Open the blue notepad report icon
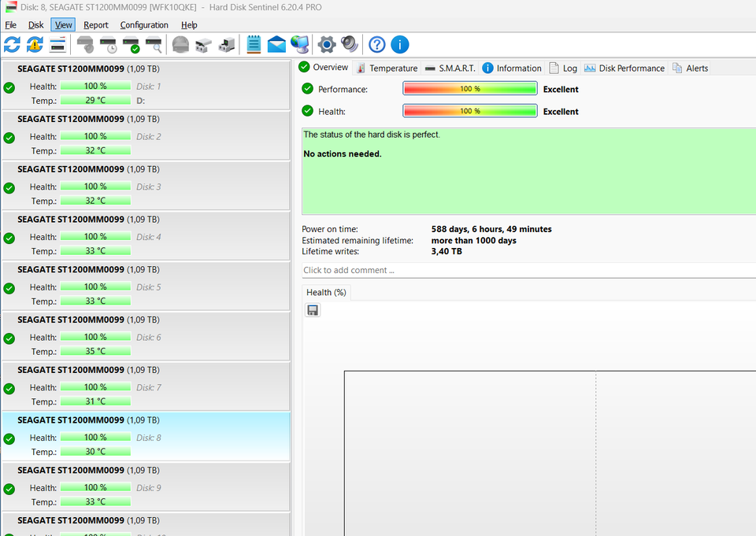This screenshot has width=756, height=536. coord(254,44)
